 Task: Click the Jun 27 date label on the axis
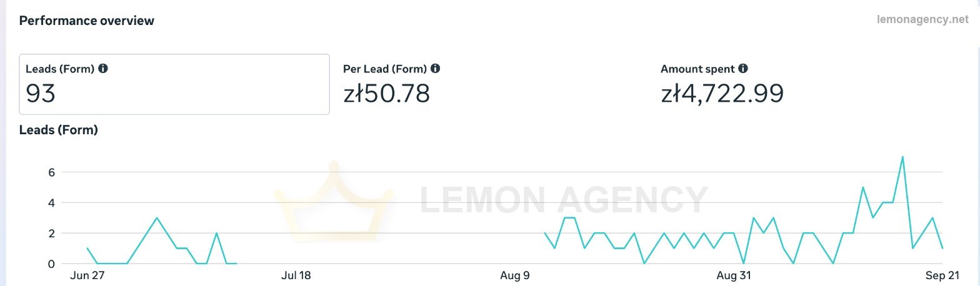coord(87,275)
